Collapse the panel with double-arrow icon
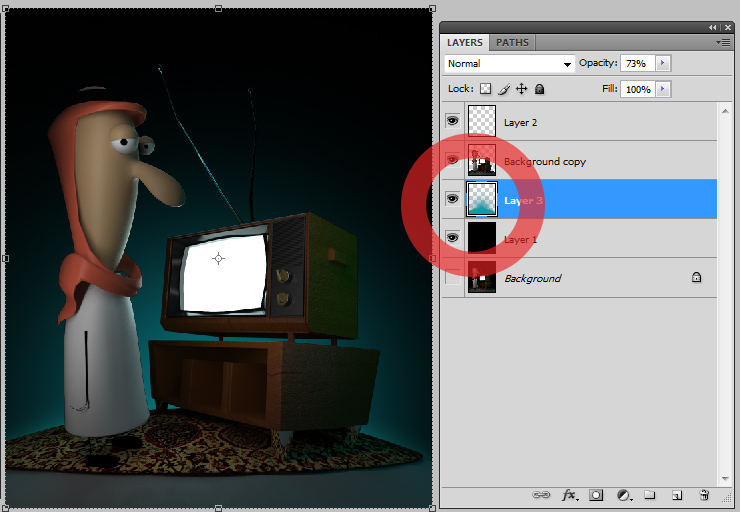The image size is (740, 512). (713, 28)
